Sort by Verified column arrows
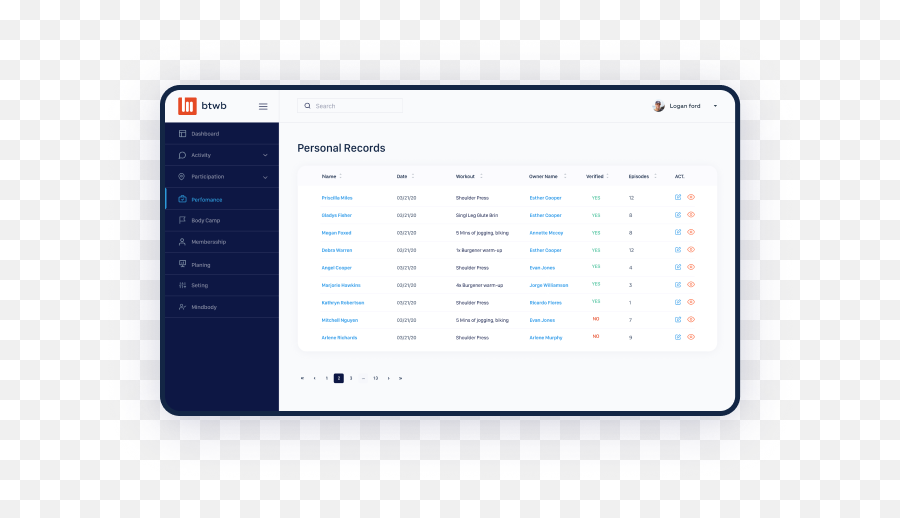 [x=607, y=176]
